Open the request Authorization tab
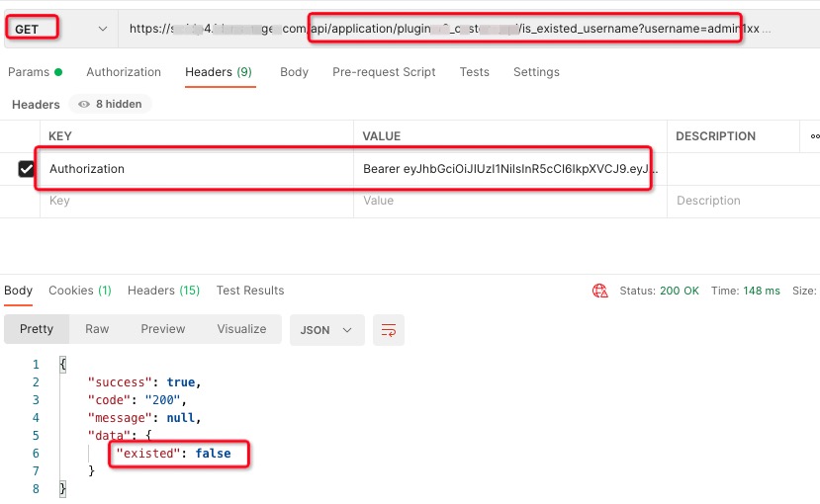 pyautogui.click(x=124, y=72)
